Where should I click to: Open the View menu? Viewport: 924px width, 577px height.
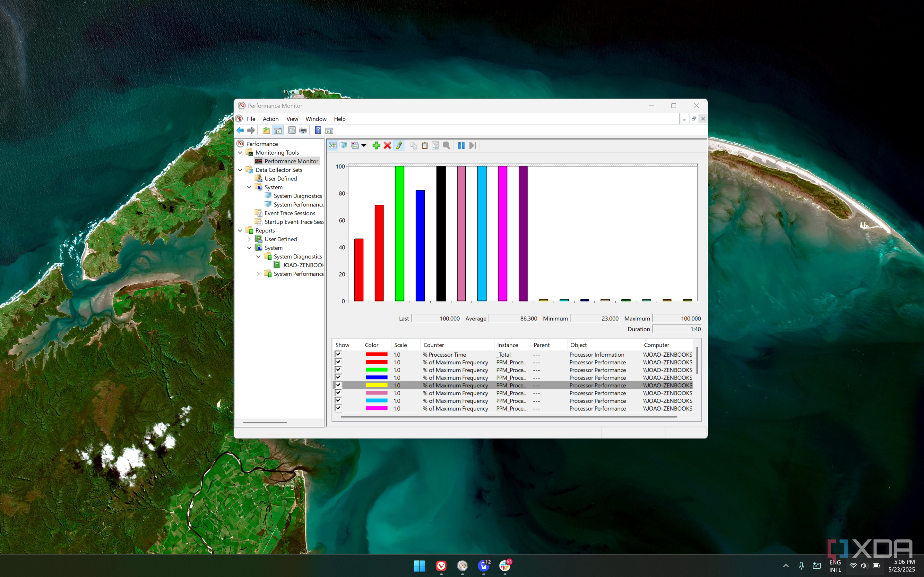(x=292, y=119)
